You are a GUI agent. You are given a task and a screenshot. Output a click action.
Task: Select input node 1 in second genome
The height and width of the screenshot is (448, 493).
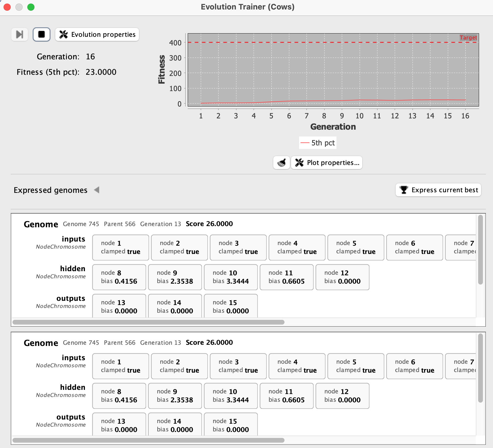point(121,366)
